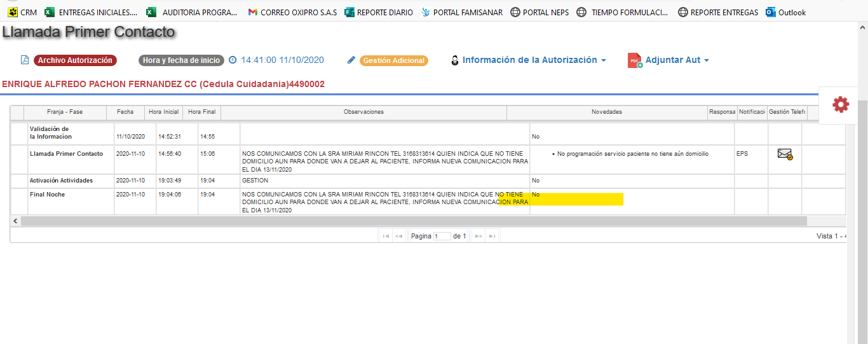868x344 pixels.
Task: Expand Información de la Autorización dropdown
Action: (534, 60)
